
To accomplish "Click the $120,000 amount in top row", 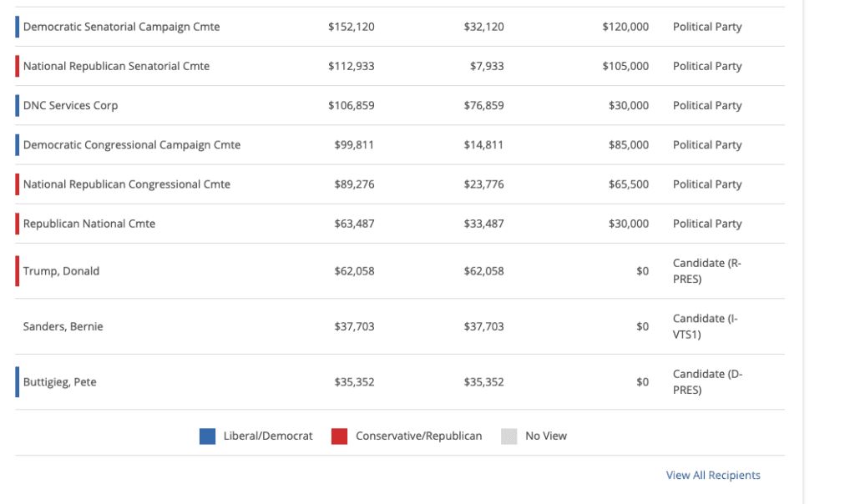I will point(625,27).
